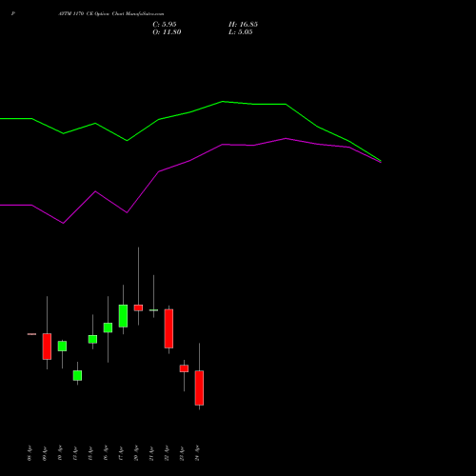
Task: Click the small red candle above 23 Apr
Action: click(184, 368)
